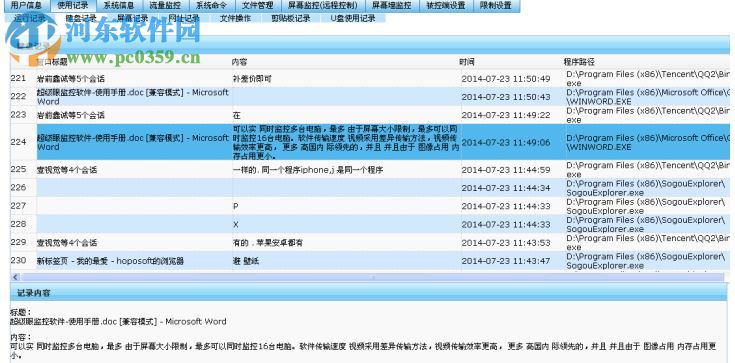Click timestamp 2014-07-23 11:49:22
The height and width of the screenshot is (363, 735).
506,115
